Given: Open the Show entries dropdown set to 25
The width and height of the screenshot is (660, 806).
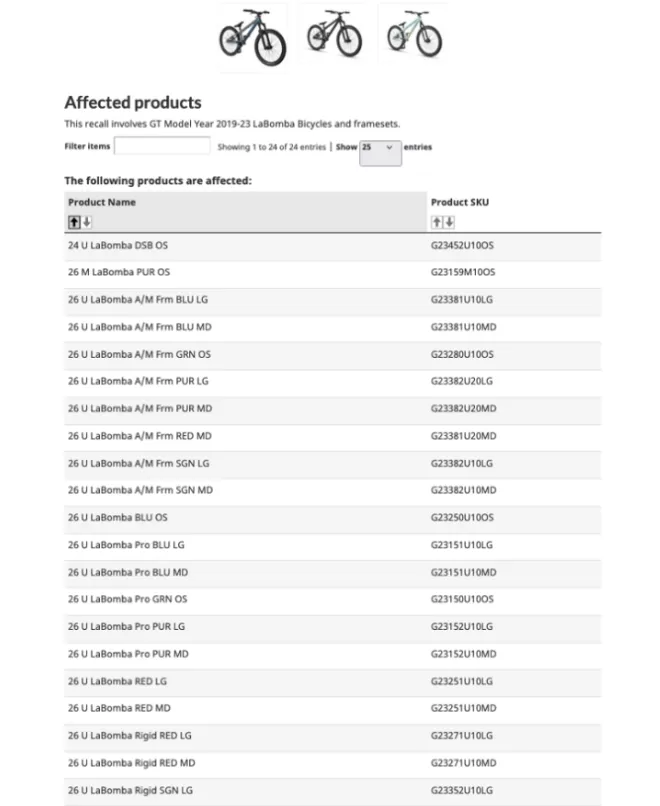Looking at the screenshot, I should click(380, 153).
